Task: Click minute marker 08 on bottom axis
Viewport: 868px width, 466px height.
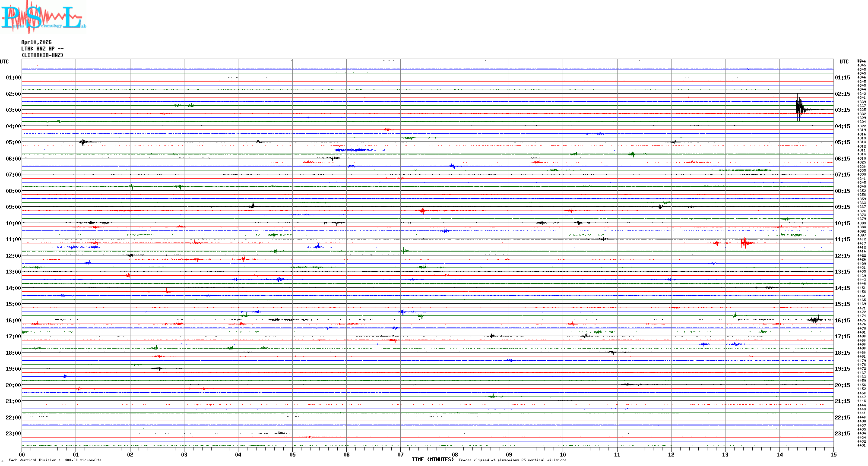Action: tap(455, 454)
